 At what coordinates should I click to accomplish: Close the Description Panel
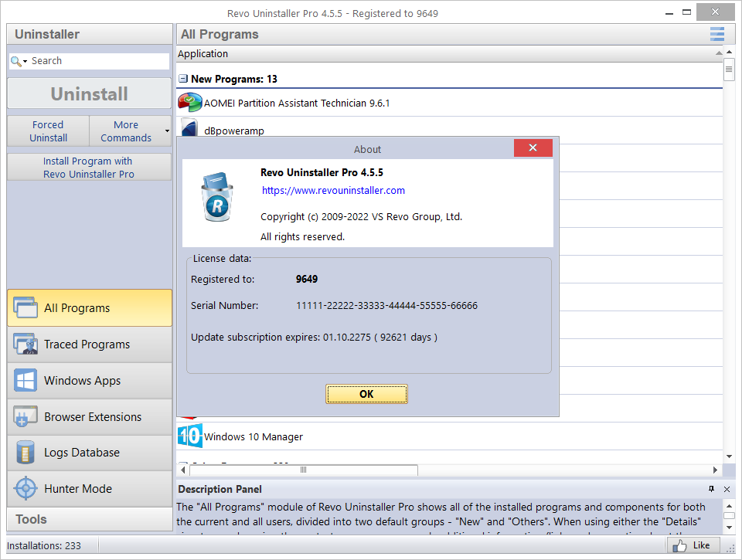(x=727, y=489)
